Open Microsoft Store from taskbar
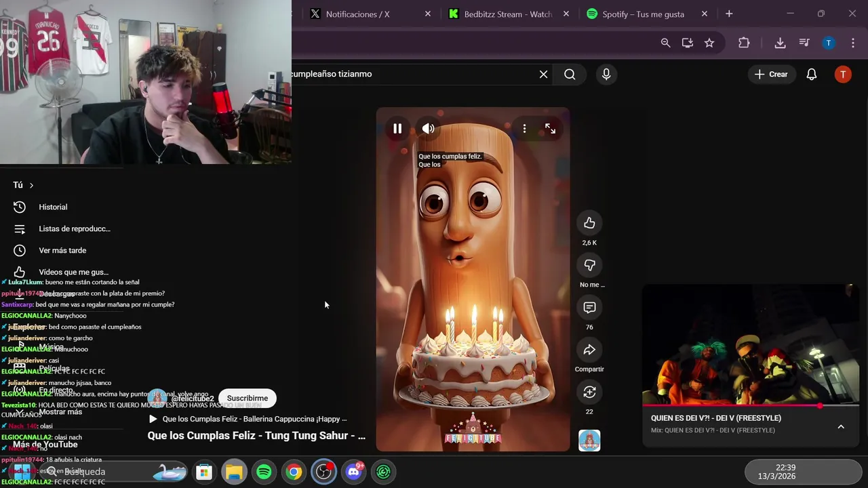 (204, 472)
